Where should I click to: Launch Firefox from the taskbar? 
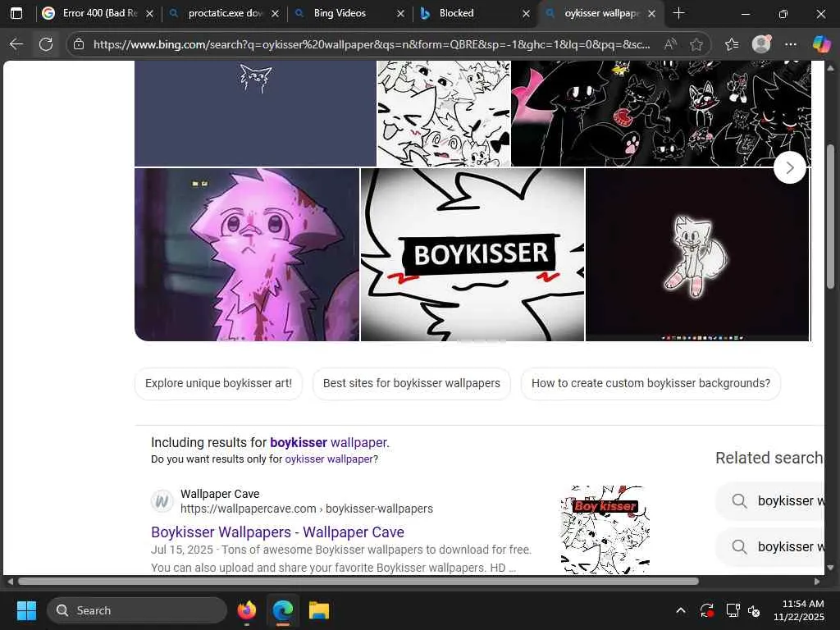(247, 610)
